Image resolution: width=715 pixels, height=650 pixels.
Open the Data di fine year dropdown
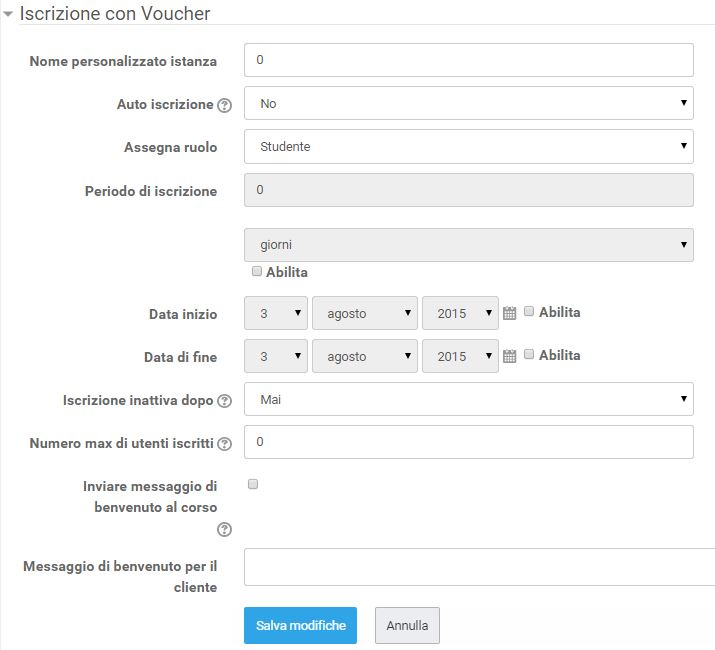coord(460,356)
